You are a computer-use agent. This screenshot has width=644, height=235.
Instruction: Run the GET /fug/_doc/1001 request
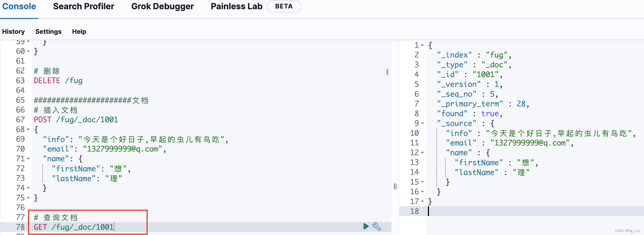(x=366, y=226)
